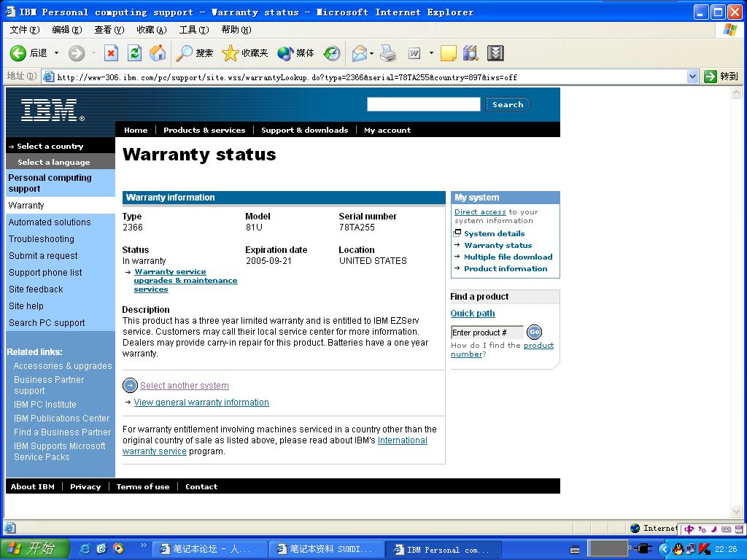Open Support & downloads nav tab
Screen dimensions: 747x560
(x=305, y=130)
